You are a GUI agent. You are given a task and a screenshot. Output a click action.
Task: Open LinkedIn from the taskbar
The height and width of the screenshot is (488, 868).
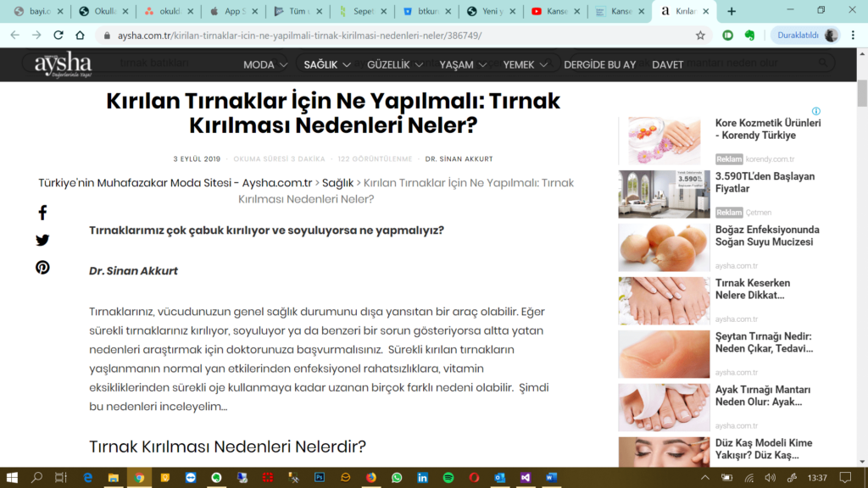click(x=422, y=478)
